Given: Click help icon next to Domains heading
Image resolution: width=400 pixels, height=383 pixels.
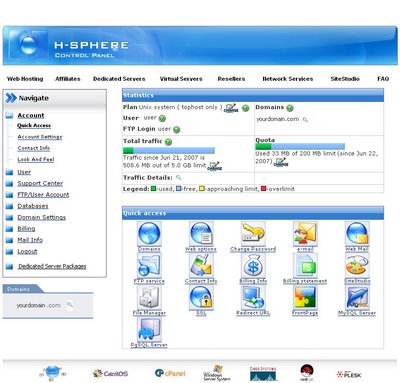Looking at the screenshot, I should (290, 108).
